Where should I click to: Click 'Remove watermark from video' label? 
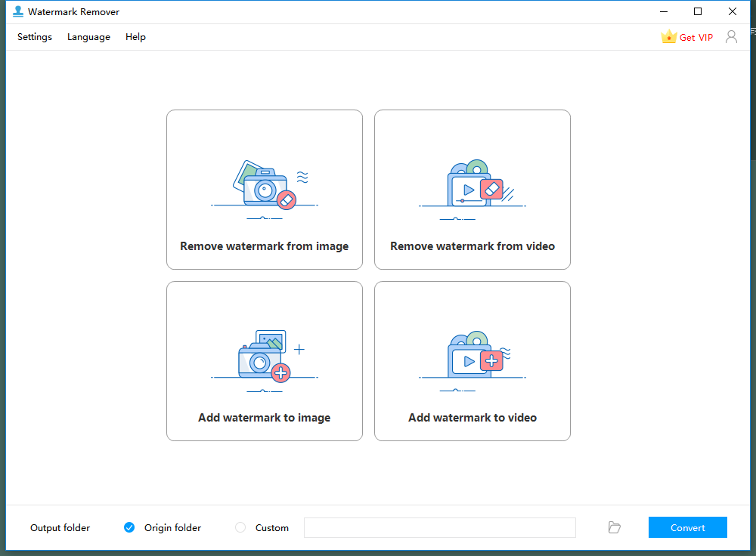pyautogui.click(x=472, y=246)
